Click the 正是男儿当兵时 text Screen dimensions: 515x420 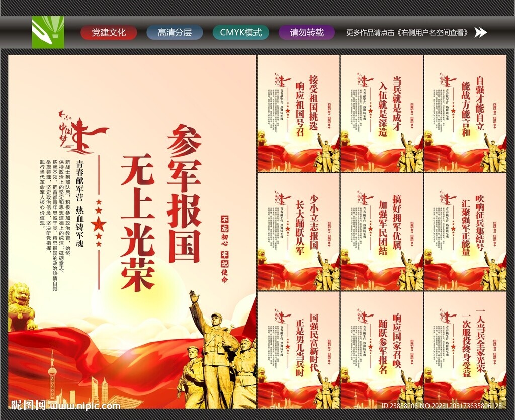(300, 347)
